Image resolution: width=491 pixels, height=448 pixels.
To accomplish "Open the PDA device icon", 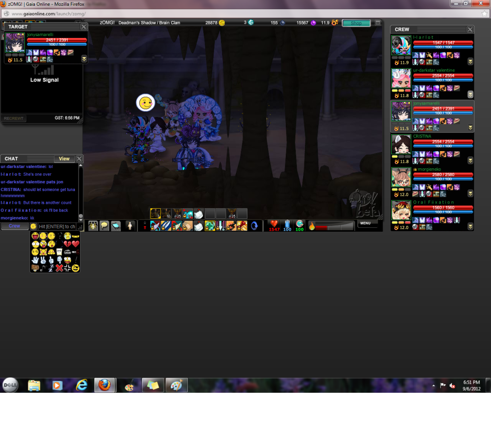I will (116, 226).
